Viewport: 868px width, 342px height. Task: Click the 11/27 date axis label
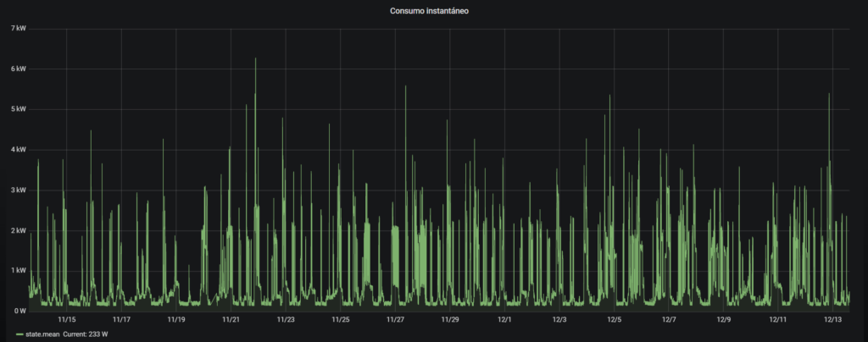point(395,319)
